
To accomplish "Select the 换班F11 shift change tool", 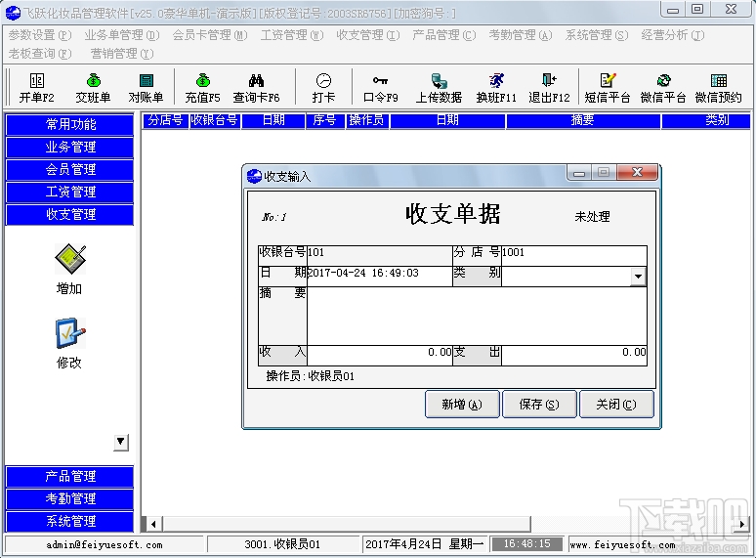I will pyautogui.click(x=496, y=88).
